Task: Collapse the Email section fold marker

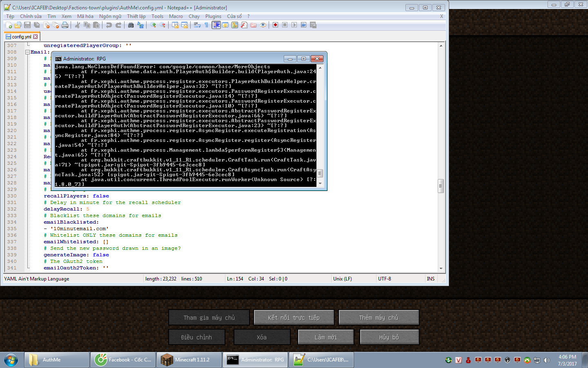Action: click(27, 52)
